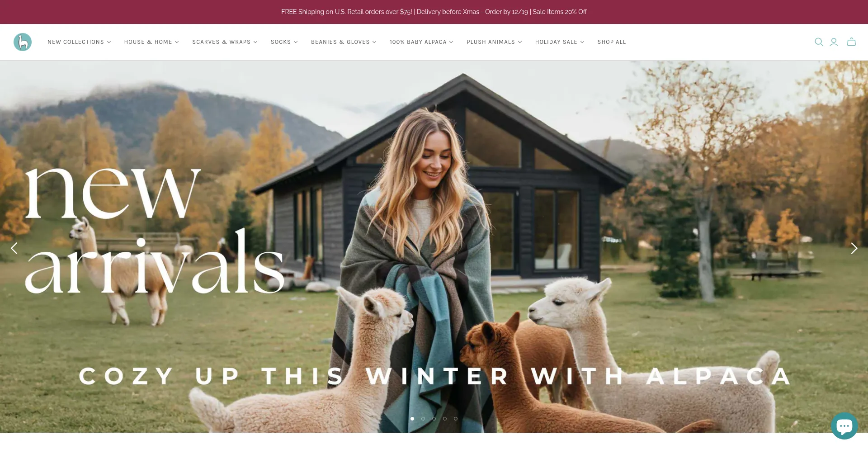
Task: Expand the Holiday Sale dropdown
Action: pos(560,42)
